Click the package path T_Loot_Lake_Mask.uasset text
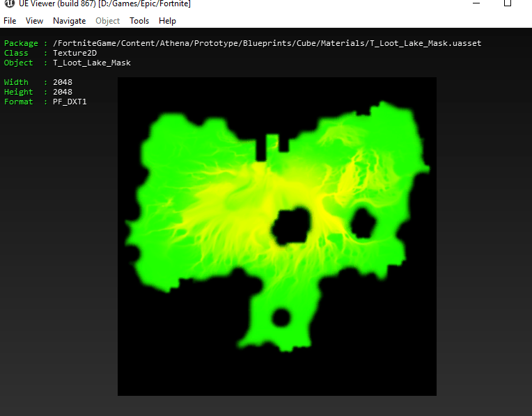 pyautogui.click(x=267, y=43)
